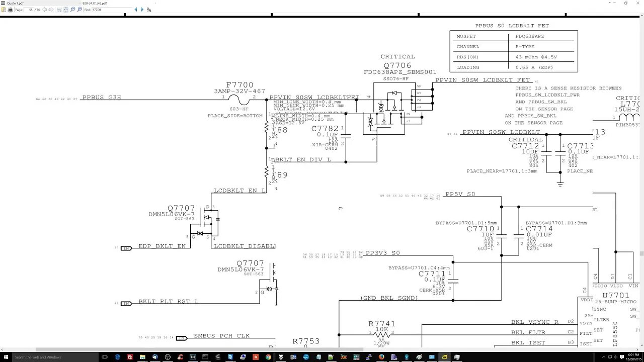Open Task View from the taskbar
This screenshot has height=362, width=644.
pyautogui.click(x=105, y=357)
